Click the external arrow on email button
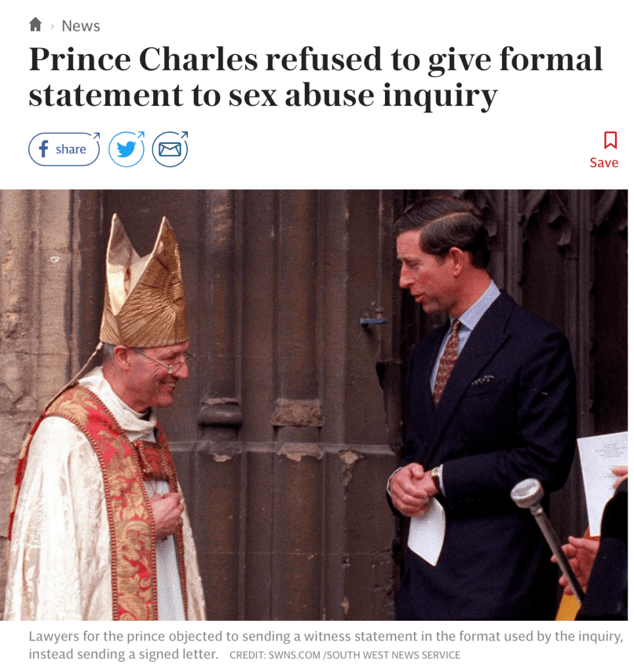 pyautogui.click(x=185, y=135)
